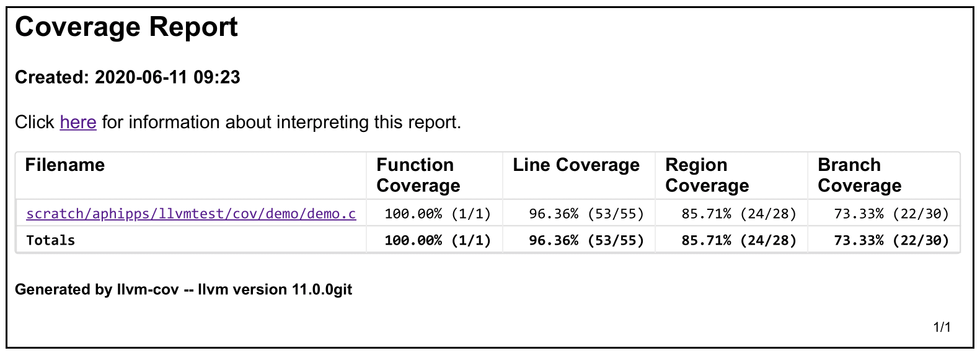The image size is (980, 353).
Task: Click demo.c row's branch coverage value
Action: point(891,214)
